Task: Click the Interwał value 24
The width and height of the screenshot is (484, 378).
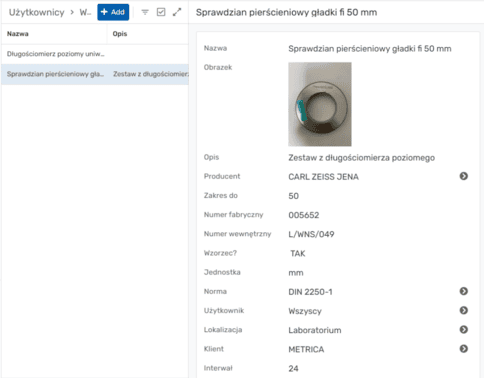Action: [293, 369]
